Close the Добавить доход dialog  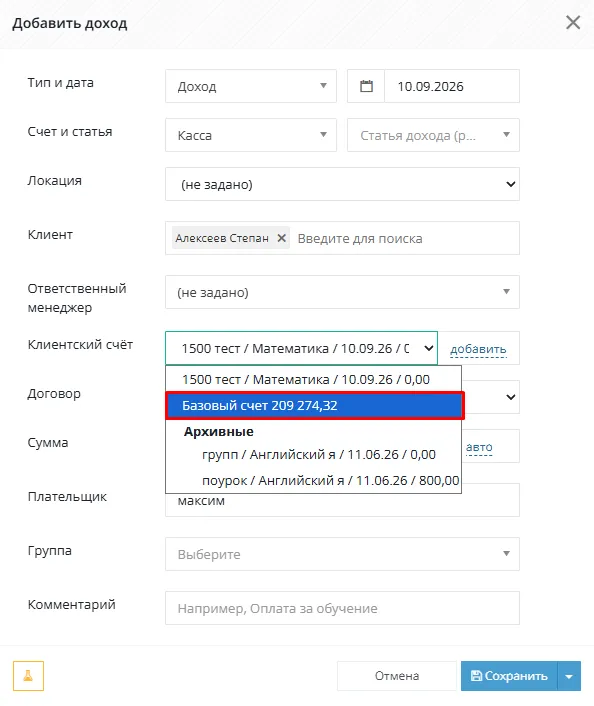click(x=573, y=23)
